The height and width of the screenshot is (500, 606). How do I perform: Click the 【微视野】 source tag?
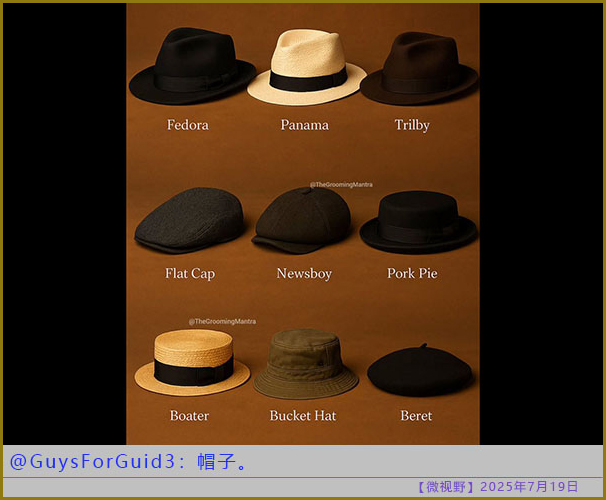click(445, 487)
